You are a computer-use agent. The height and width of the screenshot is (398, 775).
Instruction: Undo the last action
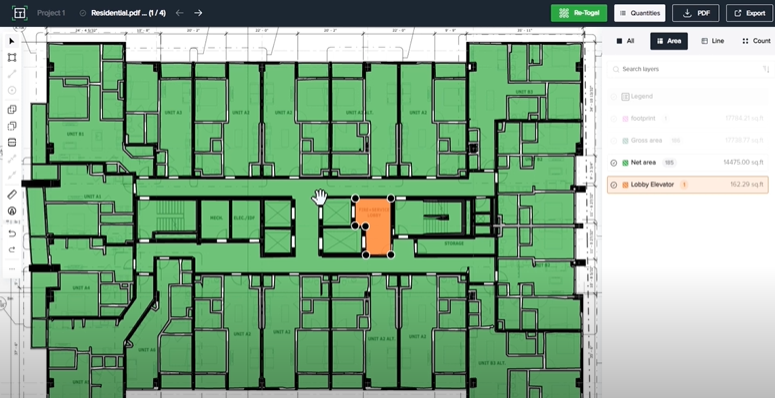pos(12,233)
